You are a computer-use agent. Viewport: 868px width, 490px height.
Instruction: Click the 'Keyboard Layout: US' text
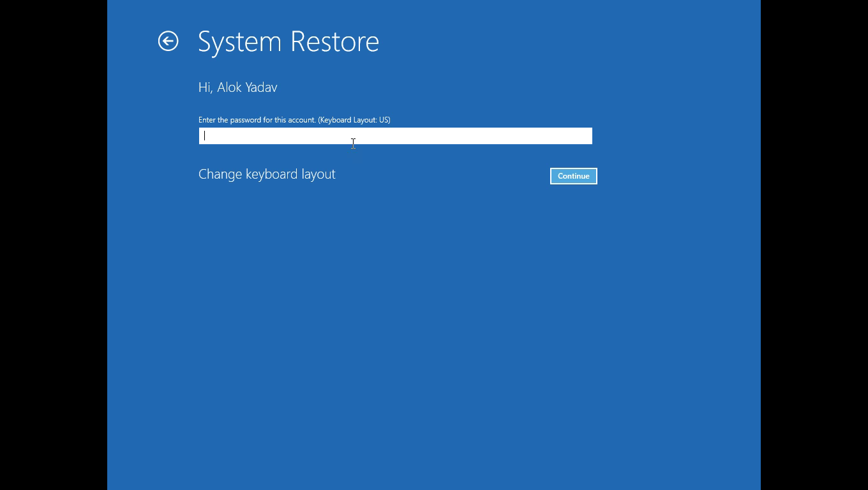coord(354,120)
